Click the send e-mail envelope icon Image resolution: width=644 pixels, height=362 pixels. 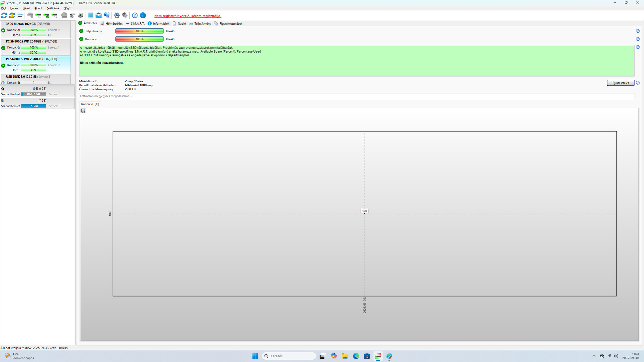(x=98, y=15)
